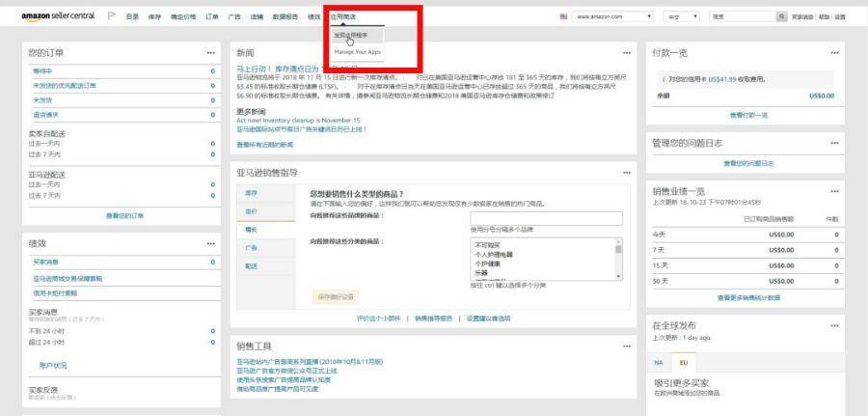The width and height of the screenshot is (868, 416).
Task: Click the flag icon beside the logo
Action: 111,16
